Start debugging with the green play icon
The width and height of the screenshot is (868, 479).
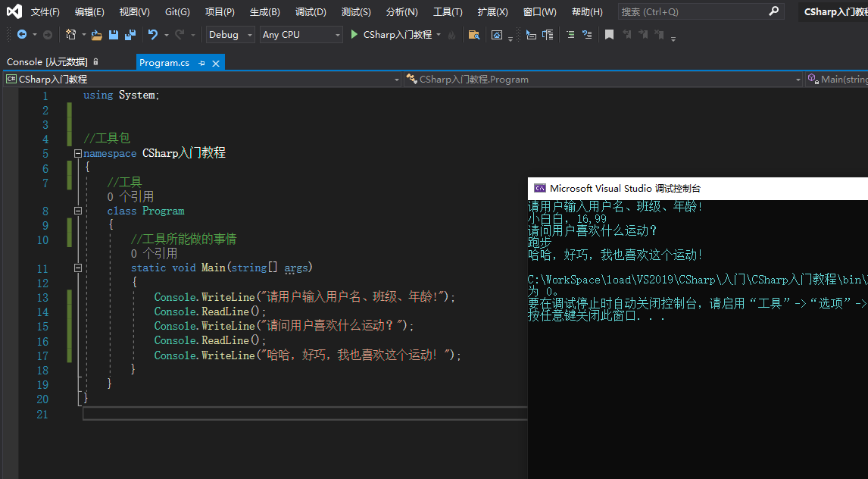[354, 34]
